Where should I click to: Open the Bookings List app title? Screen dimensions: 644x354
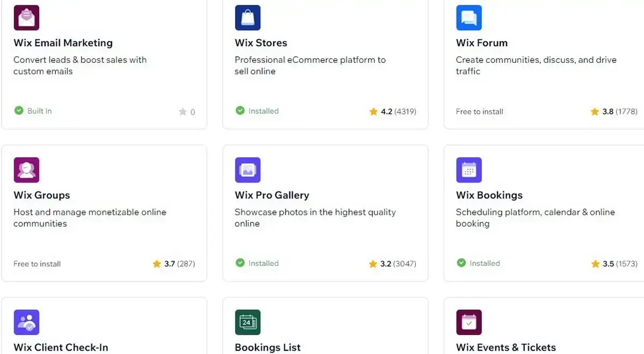(x=267, y=348)
